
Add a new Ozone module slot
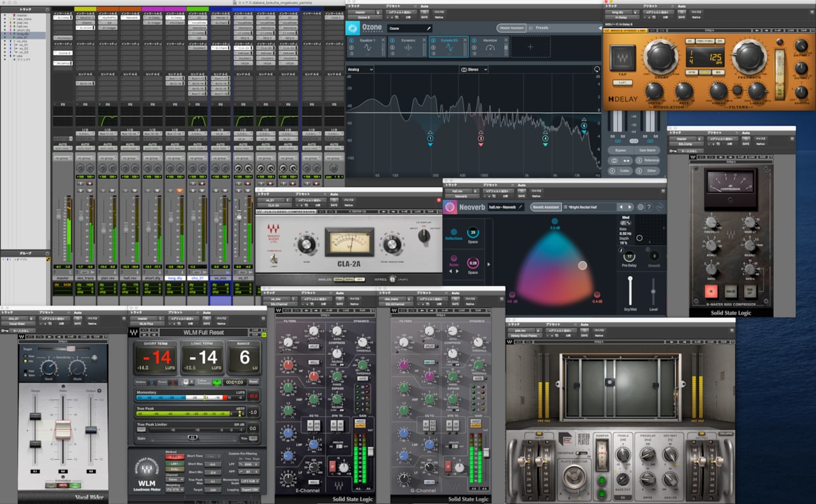click(531, 47)
